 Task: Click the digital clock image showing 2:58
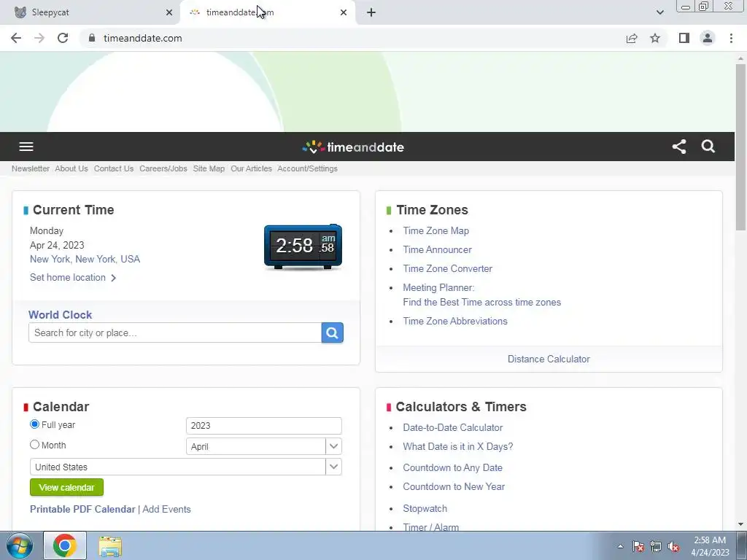303,247
